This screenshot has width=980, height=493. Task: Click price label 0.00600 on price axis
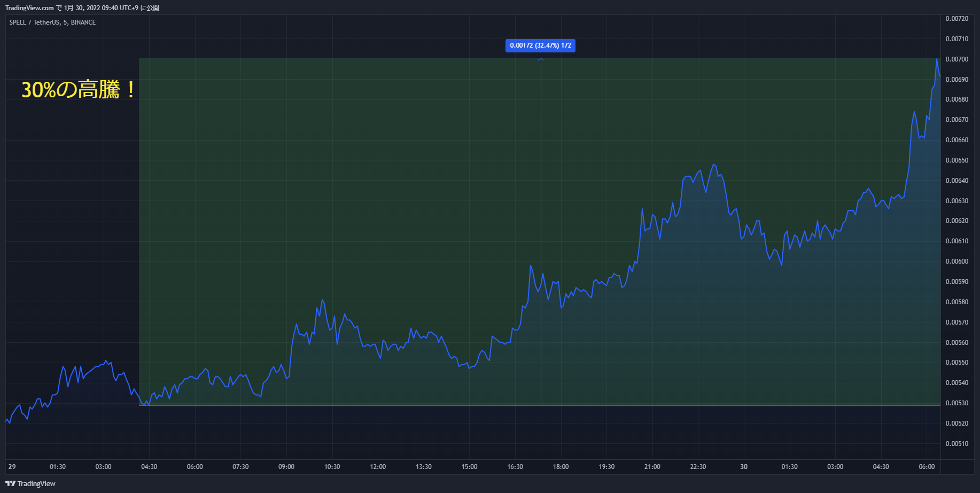pyautogui.click(x=956, y=261)
